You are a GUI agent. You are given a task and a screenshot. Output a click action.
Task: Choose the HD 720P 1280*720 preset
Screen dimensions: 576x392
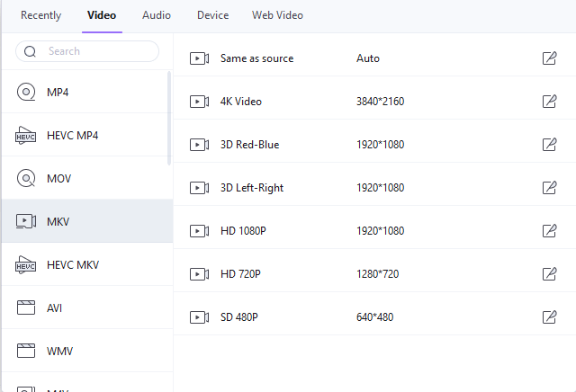click(x=360, y=274)
